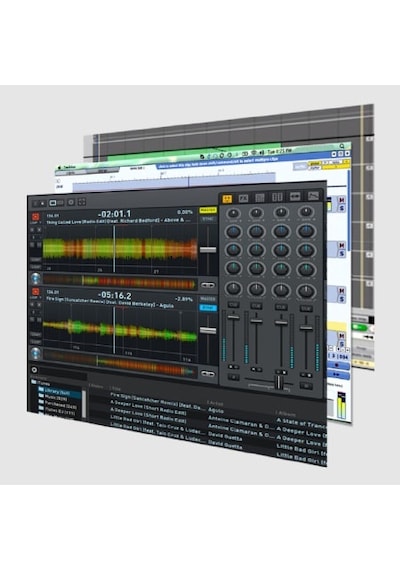This screenshot has width=400, height=570.
Task: Collapse the iTunes folder in the library tree
Action: pyautogui.click(x=33, y=382)
